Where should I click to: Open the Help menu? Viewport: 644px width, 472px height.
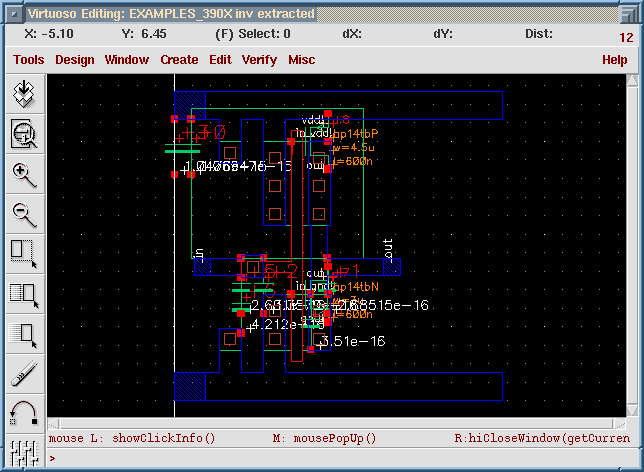(614, 60)
